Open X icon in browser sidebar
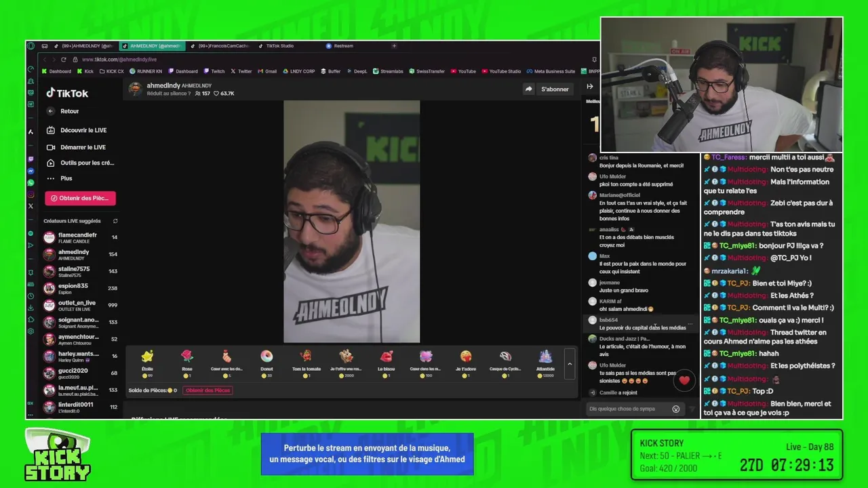 click(x=31, y=206)
